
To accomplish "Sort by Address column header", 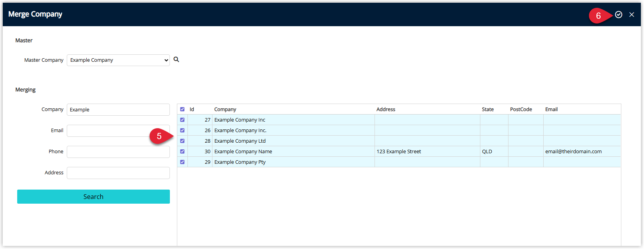I will point(386,109).
